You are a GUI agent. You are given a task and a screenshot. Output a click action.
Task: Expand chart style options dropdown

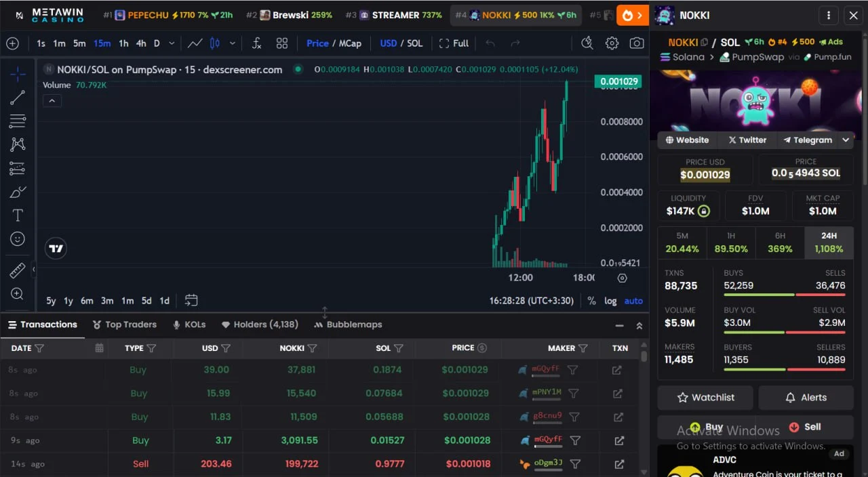point(233,43)
